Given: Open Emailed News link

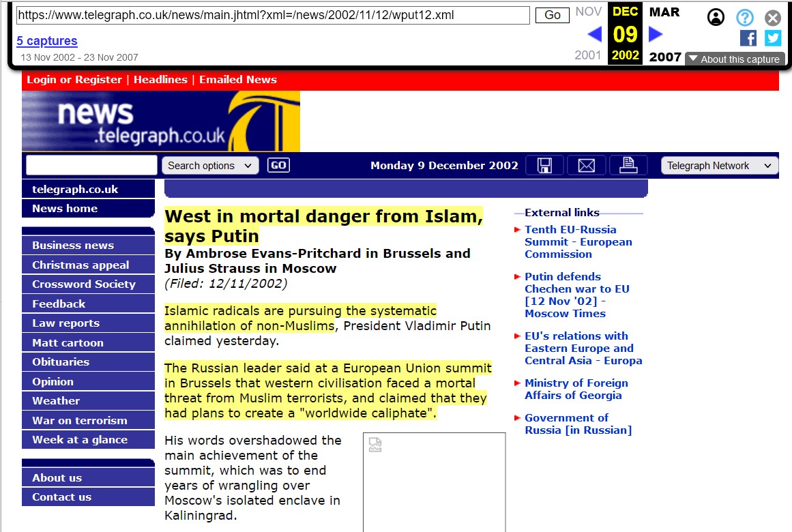Looking at the screenshot, I should click(238, 79).
